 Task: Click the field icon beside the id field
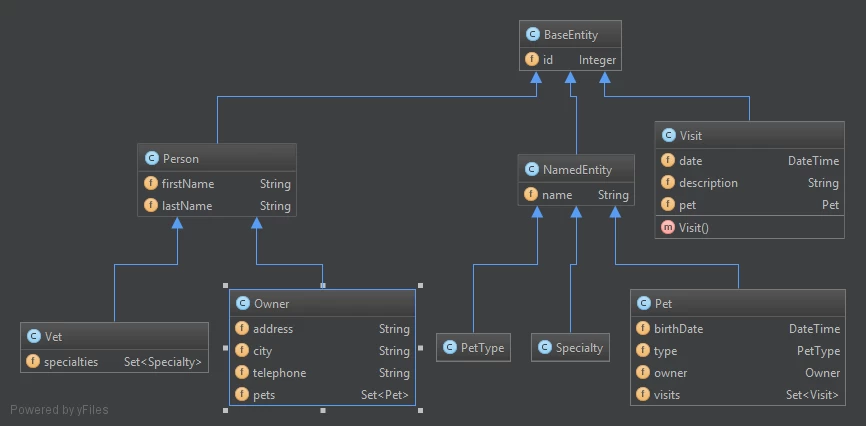point(532,60)
